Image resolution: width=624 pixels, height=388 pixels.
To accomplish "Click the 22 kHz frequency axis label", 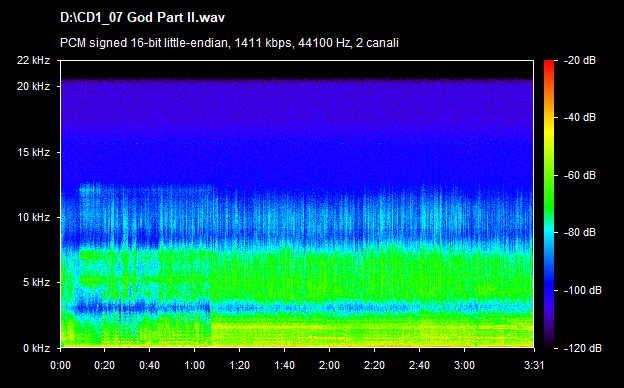I will point(33,60).
